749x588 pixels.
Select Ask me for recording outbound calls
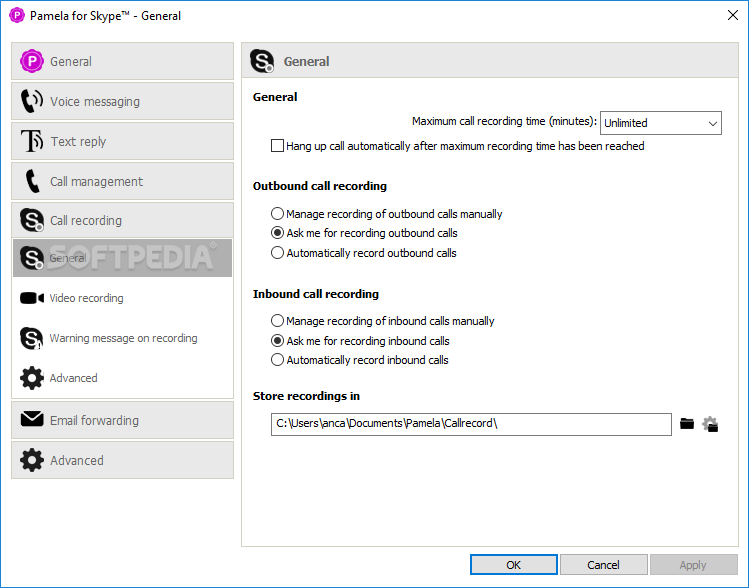(x=277, y=233)
